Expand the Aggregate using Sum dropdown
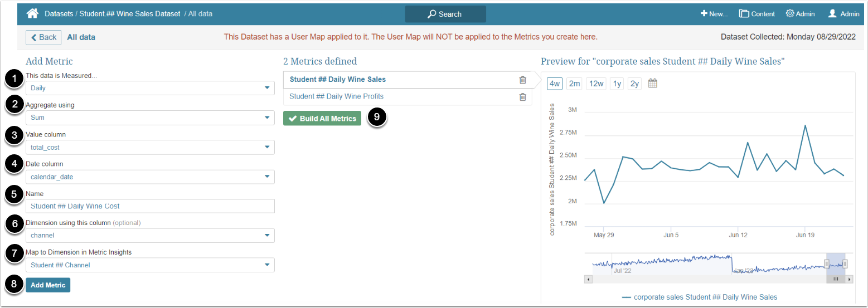This screenshot has width=868, height=308. [x=150, y=118]
